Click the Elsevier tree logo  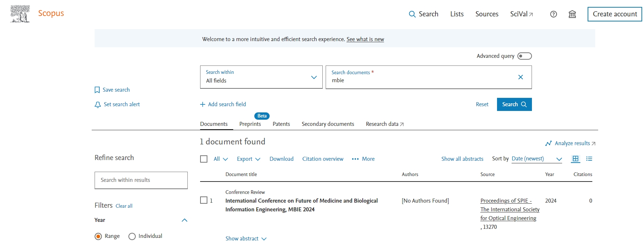point(20,14)
